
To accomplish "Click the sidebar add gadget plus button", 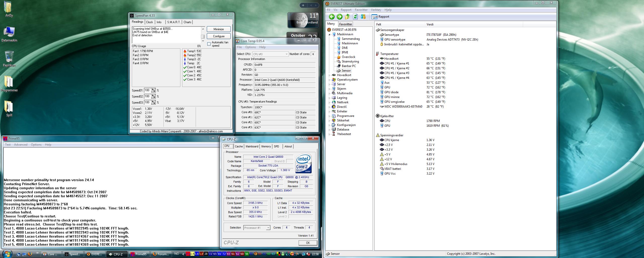I will pos(303,5).
